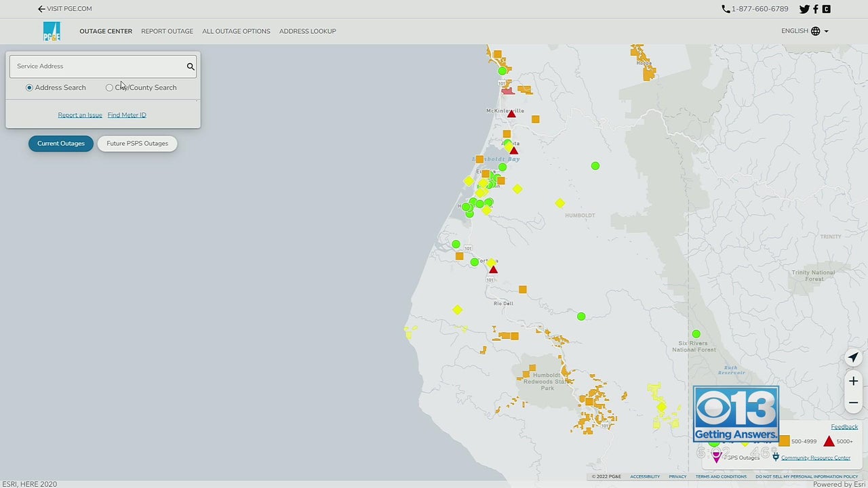Switch to Future PSPS Outages
The image size is (868, 488).
tap(137, 144)
